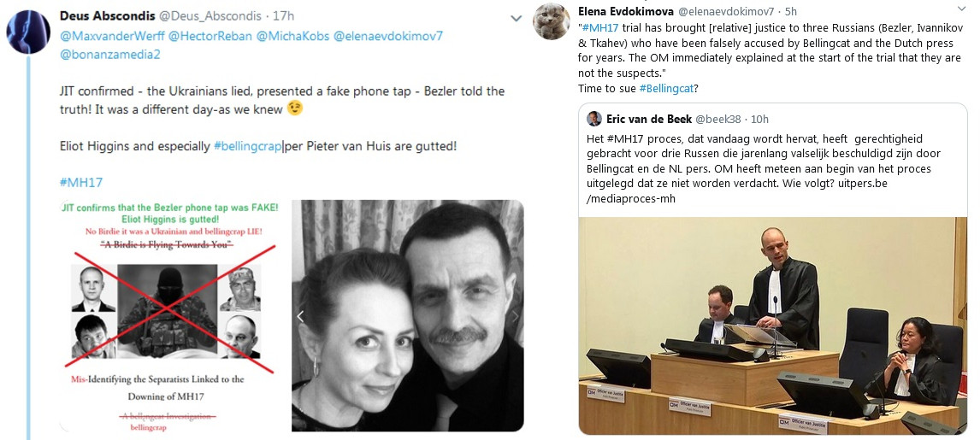
Task: Open the @MaxvanderWerff mention
Action: click(x=111, y=36)
